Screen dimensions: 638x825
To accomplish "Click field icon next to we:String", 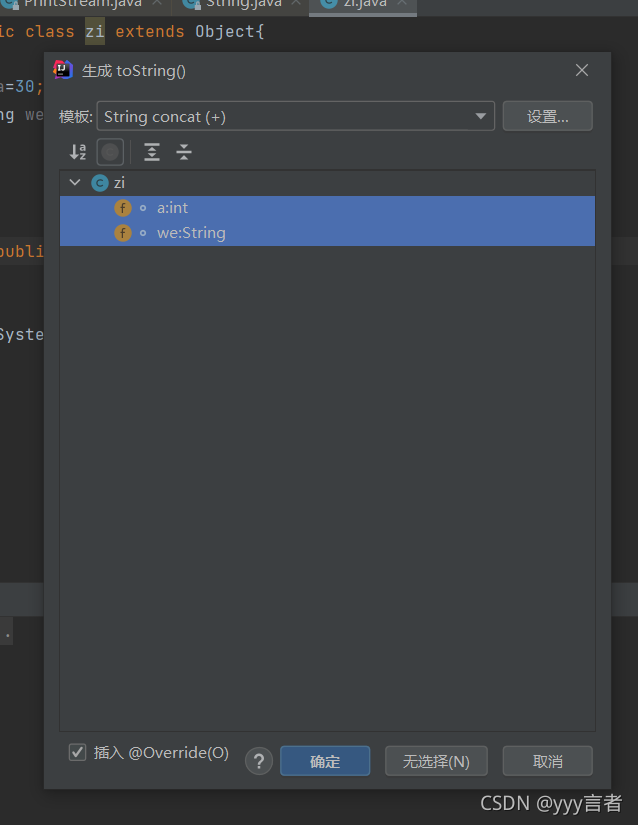I will [x=123, y=233].
